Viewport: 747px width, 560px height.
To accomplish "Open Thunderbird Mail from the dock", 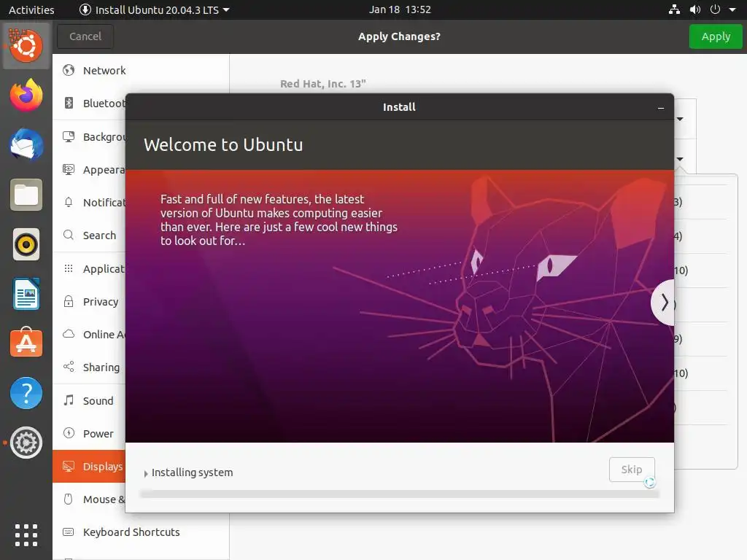I will [26, 145].
